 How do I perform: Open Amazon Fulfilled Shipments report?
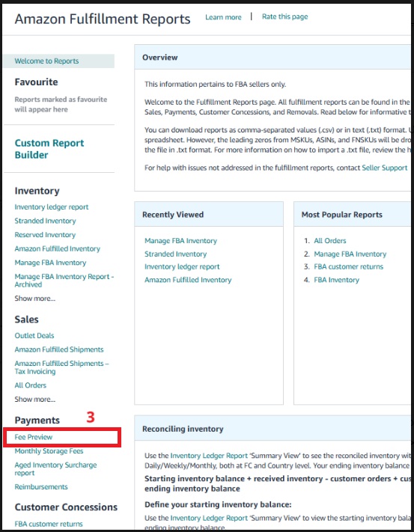point(59,349)
